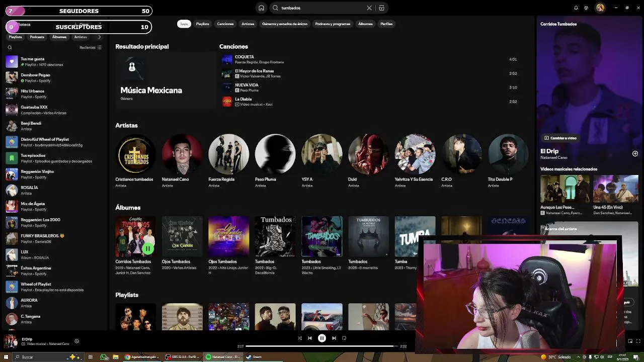Toggle repeat in the player bar
Screen dimensions: 644x362
pyautogui.click(x=344, y=338)
